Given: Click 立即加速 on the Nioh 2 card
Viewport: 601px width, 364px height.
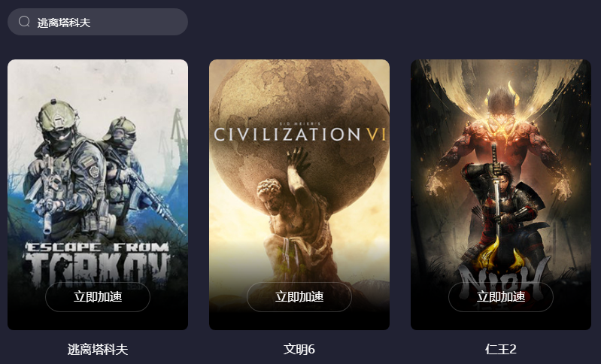Looking at the screenshot, I should [501, 297].
